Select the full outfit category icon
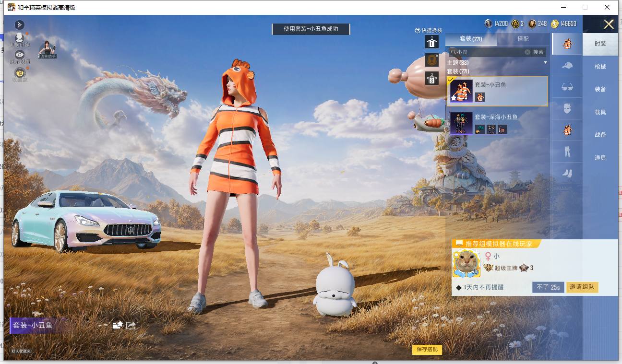Image resolution: width=622 pixels, height=364 pixels. point(567,44)
